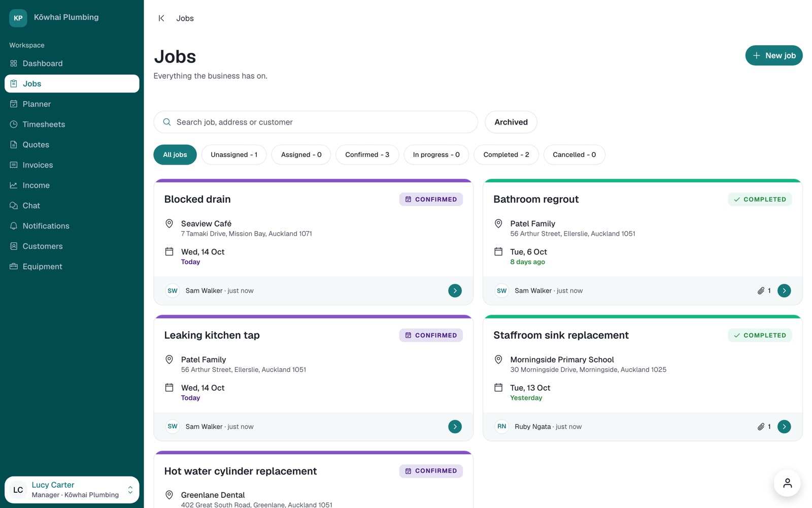Open Blocked drain job via arrow
The width and height of the screenshot is (812, 508).
455,291
